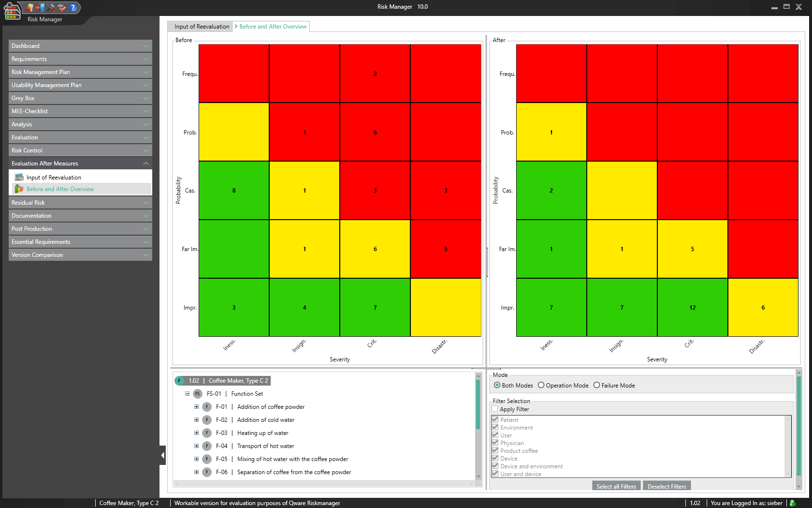The height and width of the screenshot is (508, 812).
Task: Switch to the Input of Reevaluation tab
Action: pyautogui.click(x=202, y=27)
